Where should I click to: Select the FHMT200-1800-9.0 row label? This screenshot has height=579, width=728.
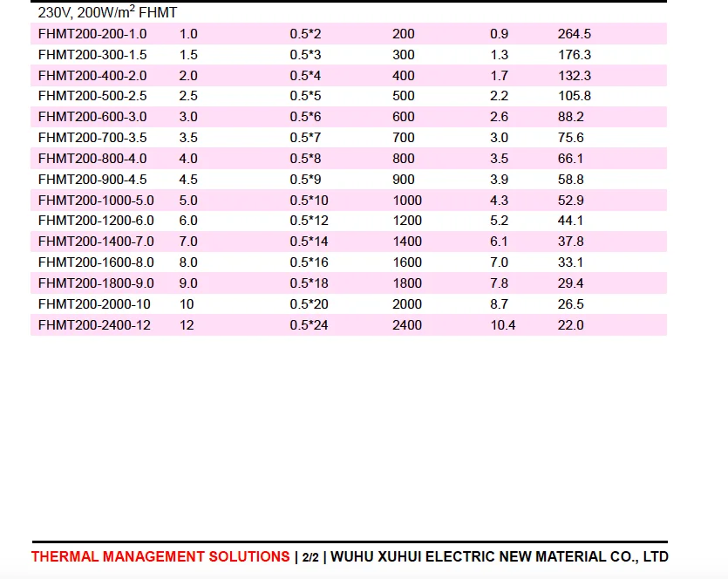pos(96,283)
